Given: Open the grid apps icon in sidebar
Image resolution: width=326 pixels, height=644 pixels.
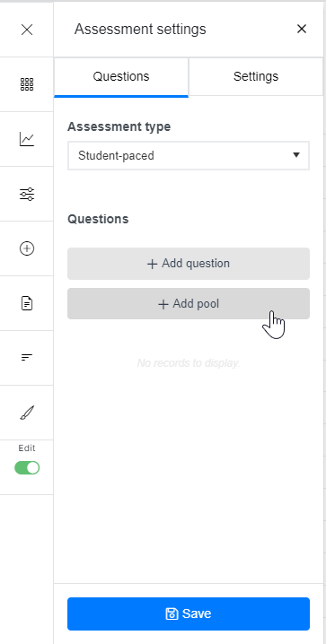Looking at the screenshot, I should tap(27, 84).
